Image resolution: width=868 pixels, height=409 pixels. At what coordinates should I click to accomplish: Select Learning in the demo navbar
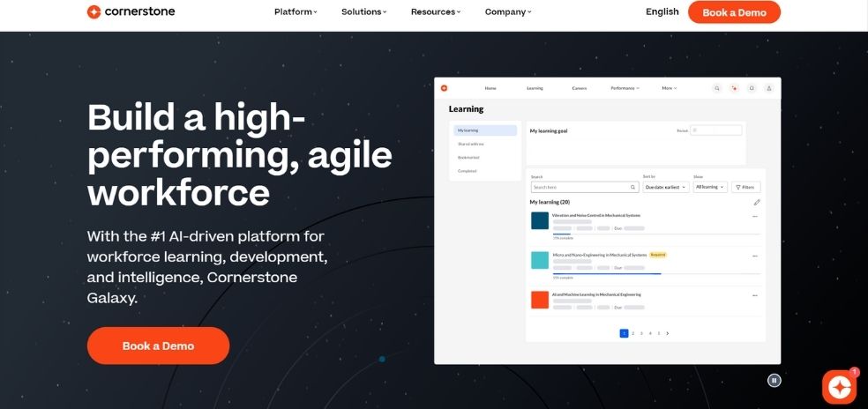pos(535,88)
